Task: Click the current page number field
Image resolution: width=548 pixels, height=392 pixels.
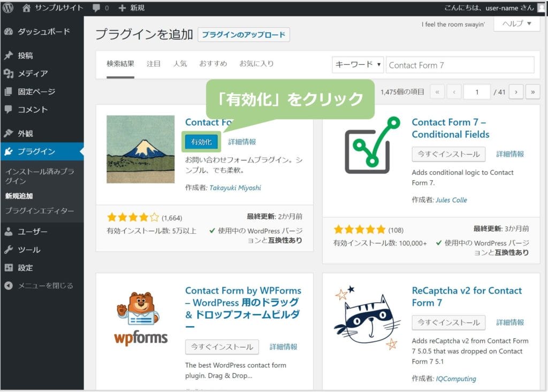Action: 477,92
